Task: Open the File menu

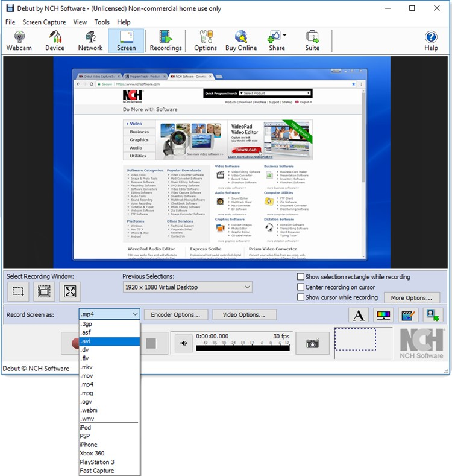Action: (x=10, y=22)
